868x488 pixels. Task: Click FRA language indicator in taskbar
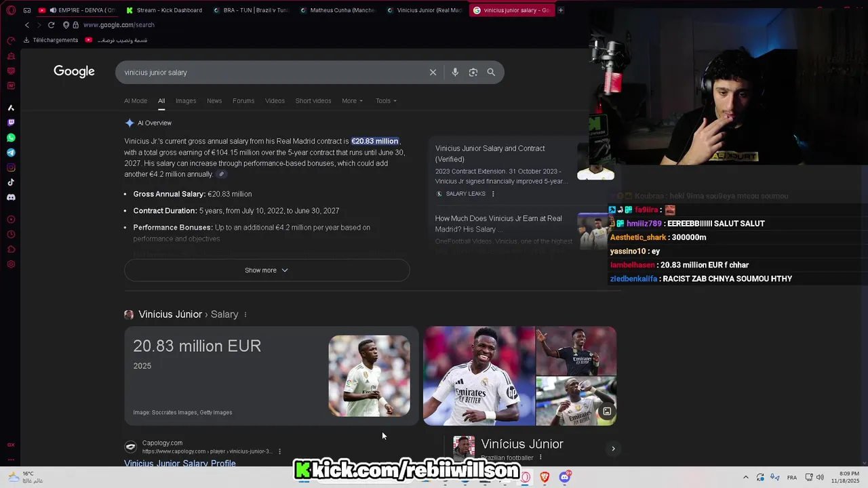click(x=791, y=477)
